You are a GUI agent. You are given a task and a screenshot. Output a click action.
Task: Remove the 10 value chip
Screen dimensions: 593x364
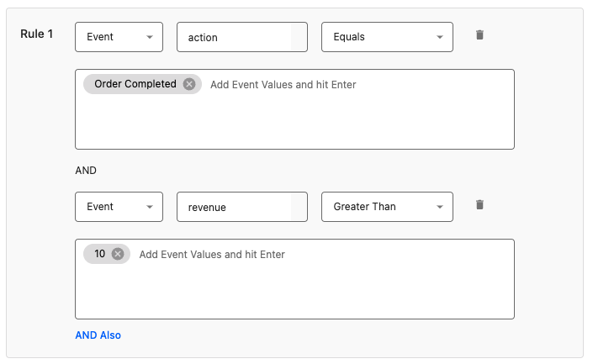coord(118,254)
